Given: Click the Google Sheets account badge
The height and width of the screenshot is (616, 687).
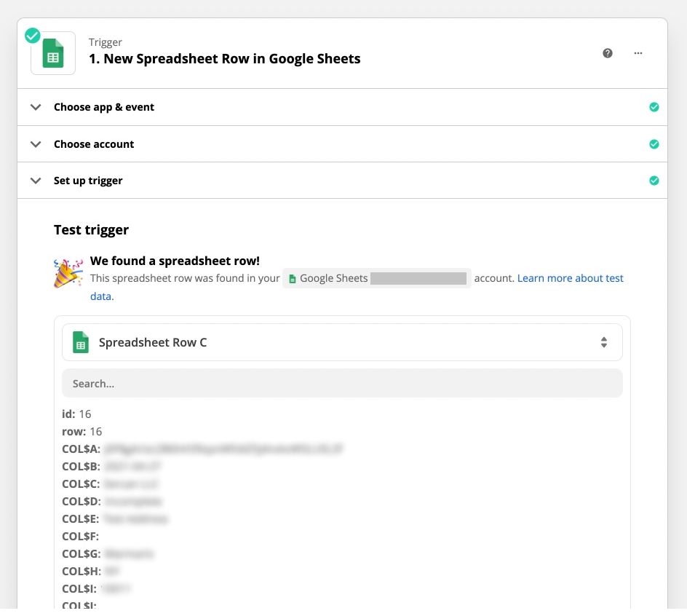Looking at the screenshot, I should (x=376, y=278).
